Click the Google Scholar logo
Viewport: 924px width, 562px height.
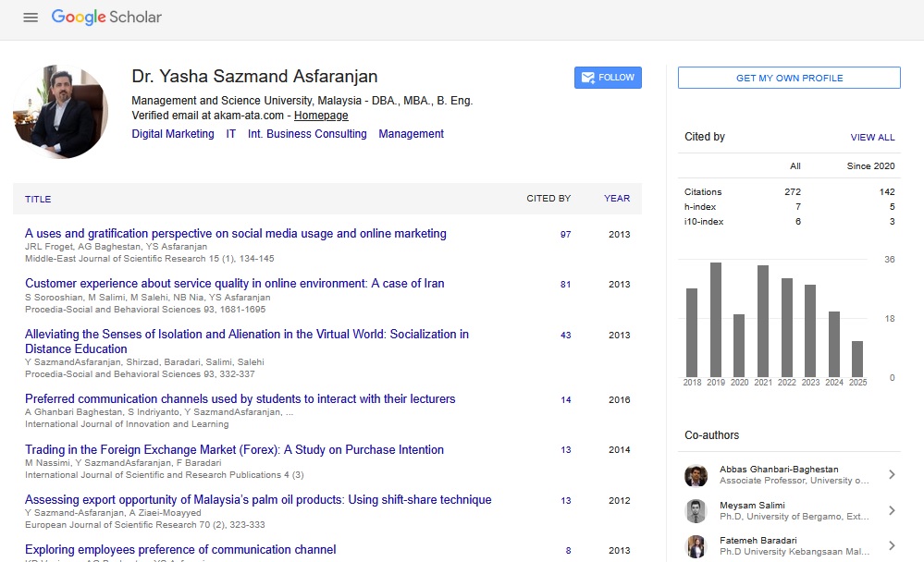[106, 18]
